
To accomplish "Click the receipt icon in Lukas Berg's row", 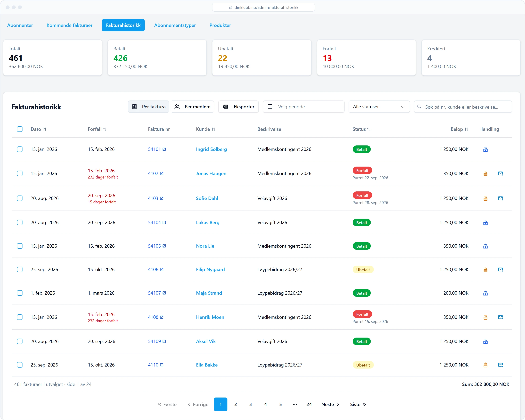I will [x=485, y=222].
